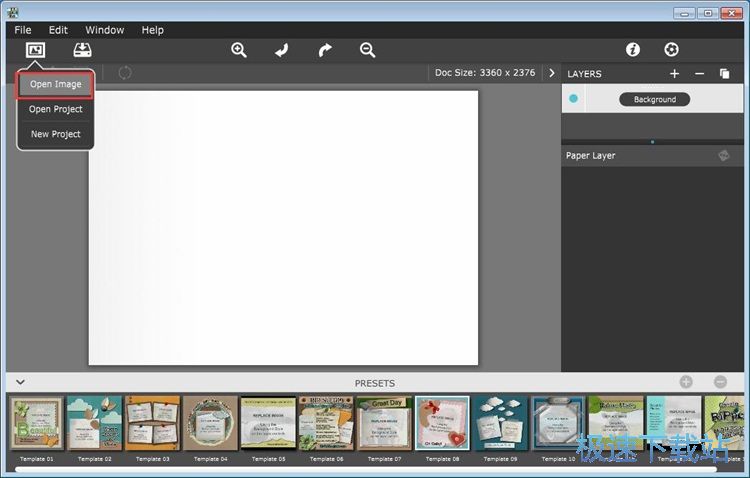Remove layer with the minus icon

(699, 74)
